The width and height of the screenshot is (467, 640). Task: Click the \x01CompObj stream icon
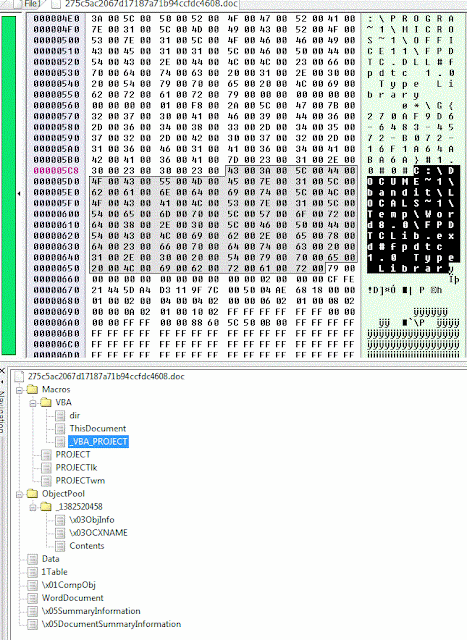[x=32, y=585]
